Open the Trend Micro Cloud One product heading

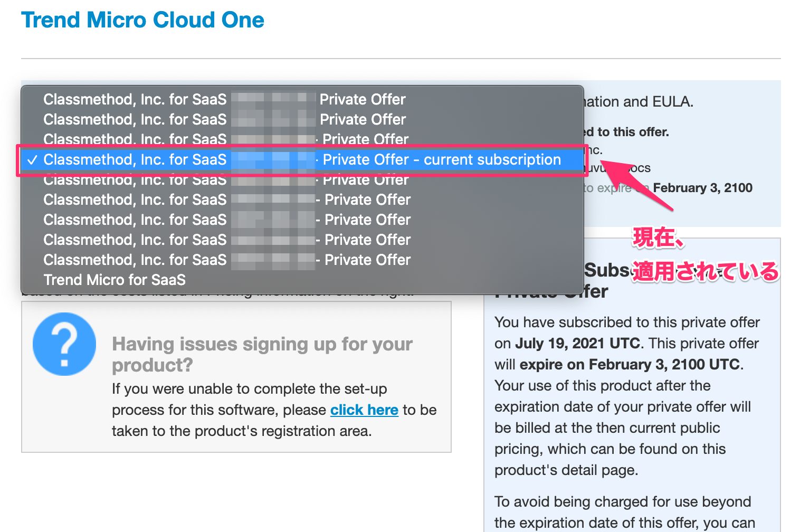point(142,20)
